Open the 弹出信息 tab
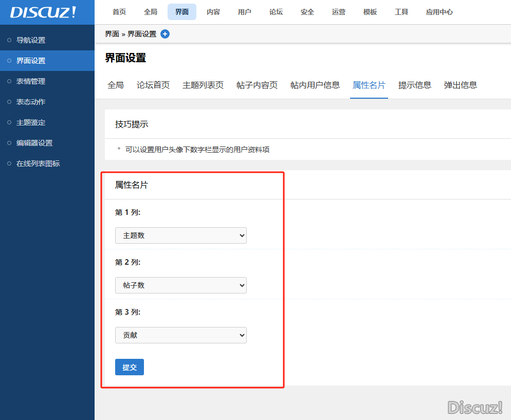Image resolution: width=511 pixels, height=420 pixels. pyautogui.click(x=460, y=86)
